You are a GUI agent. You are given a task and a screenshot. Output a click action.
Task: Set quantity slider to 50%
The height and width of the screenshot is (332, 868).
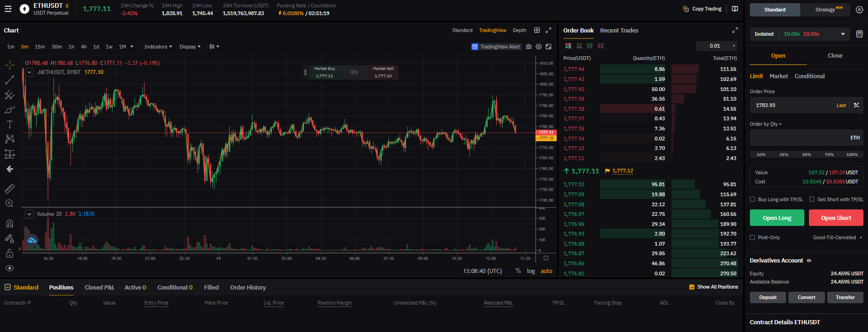(807, 155)
